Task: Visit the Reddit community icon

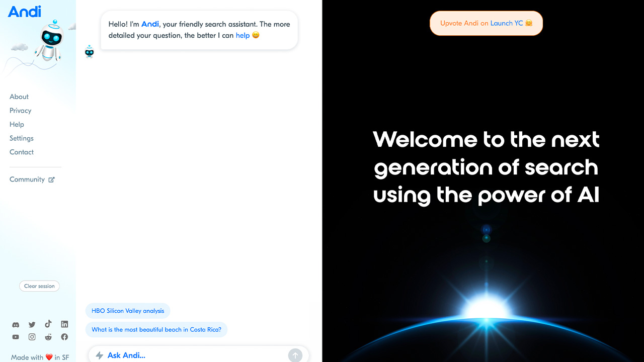Action: tap(48, 337)
